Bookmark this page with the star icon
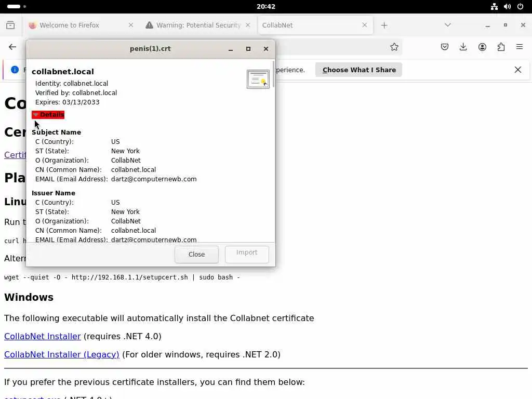 tap(394, 47)
